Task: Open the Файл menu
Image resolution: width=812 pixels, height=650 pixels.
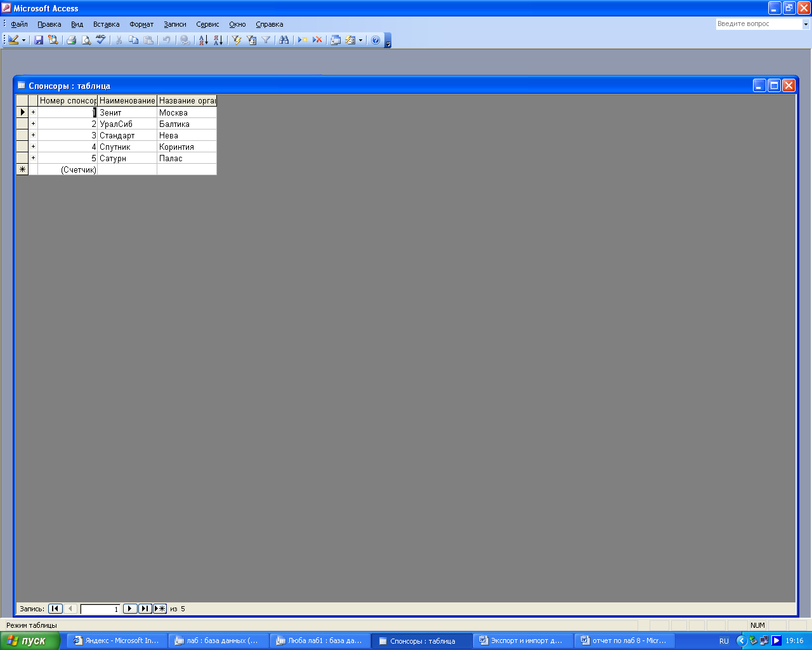Action: pos(19,24)
